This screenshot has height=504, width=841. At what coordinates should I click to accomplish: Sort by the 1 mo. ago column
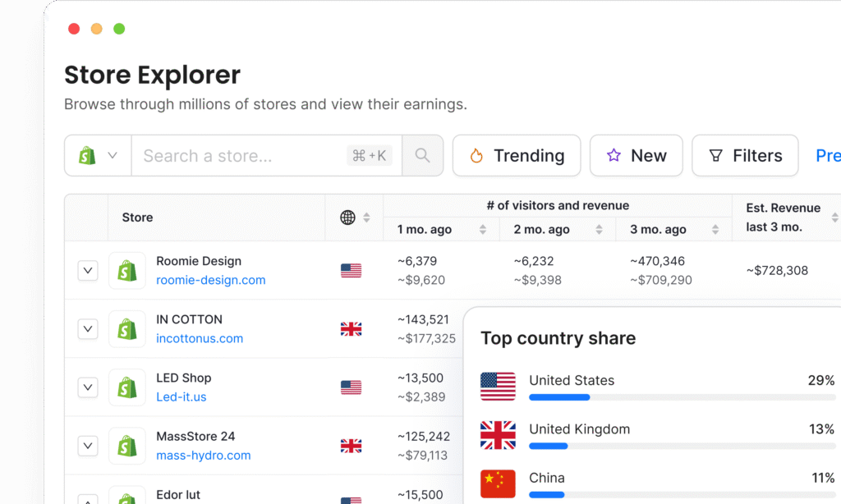click(483, 230)
